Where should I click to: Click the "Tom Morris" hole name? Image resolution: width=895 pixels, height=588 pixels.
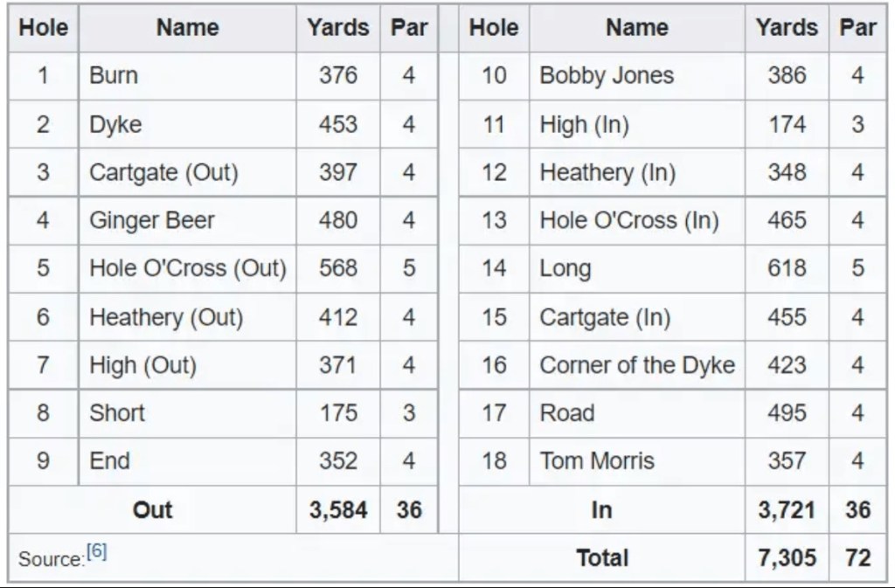pyautogui.click(x=597, y=460)
